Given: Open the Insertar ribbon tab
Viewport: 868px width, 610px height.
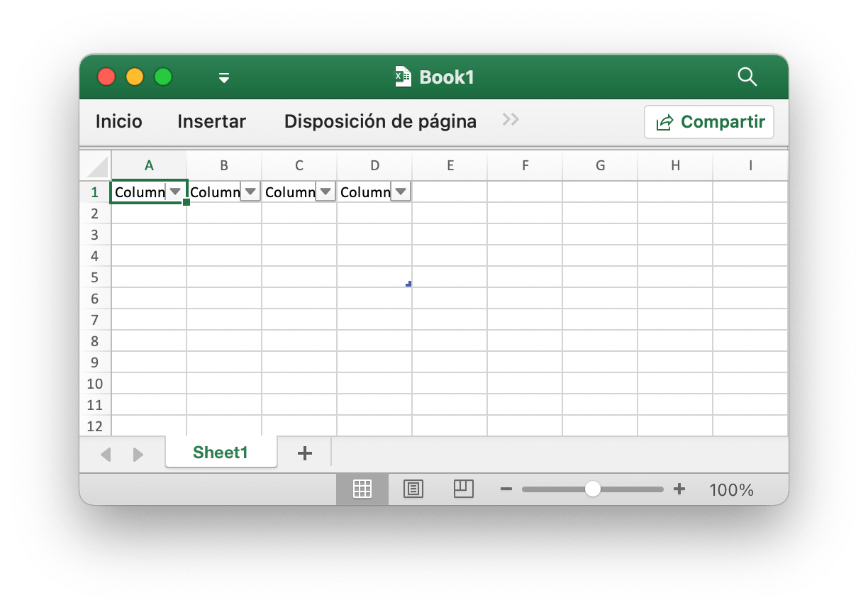Looking at the screenshot, I should point(211,121).
